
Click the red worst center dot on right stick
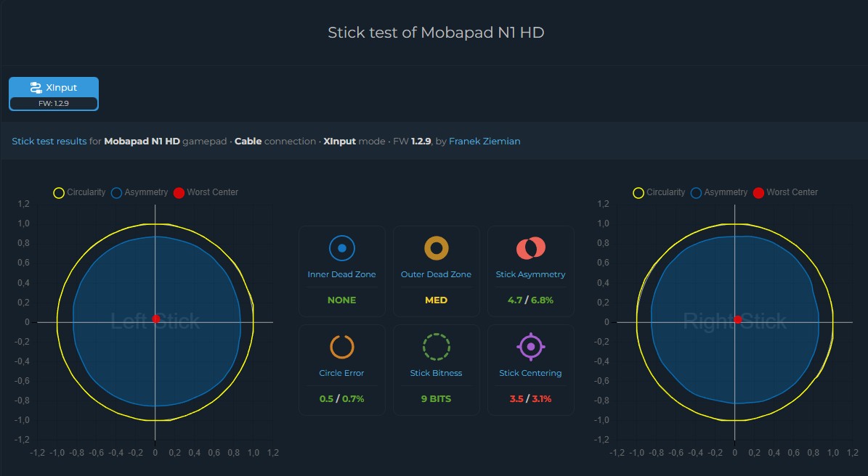pyautogui.click(x=737, y=319)
